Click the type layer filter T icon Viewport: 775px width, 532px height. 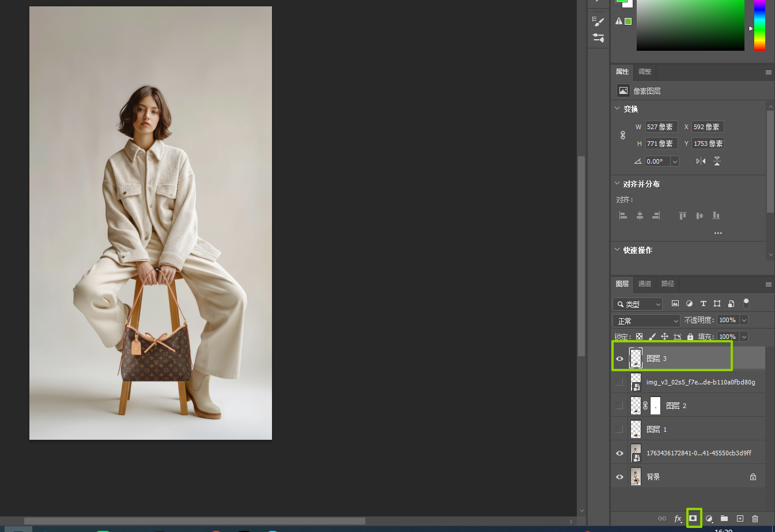click(x=703, y=304)
